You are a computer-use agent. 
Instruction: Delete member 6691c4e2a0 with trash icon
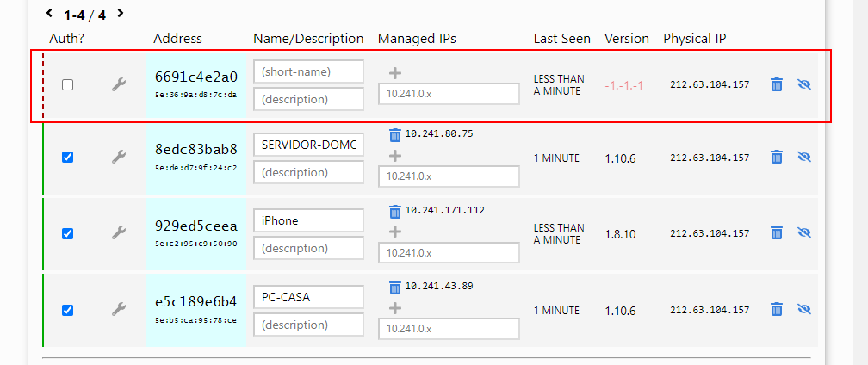[776, 84]
